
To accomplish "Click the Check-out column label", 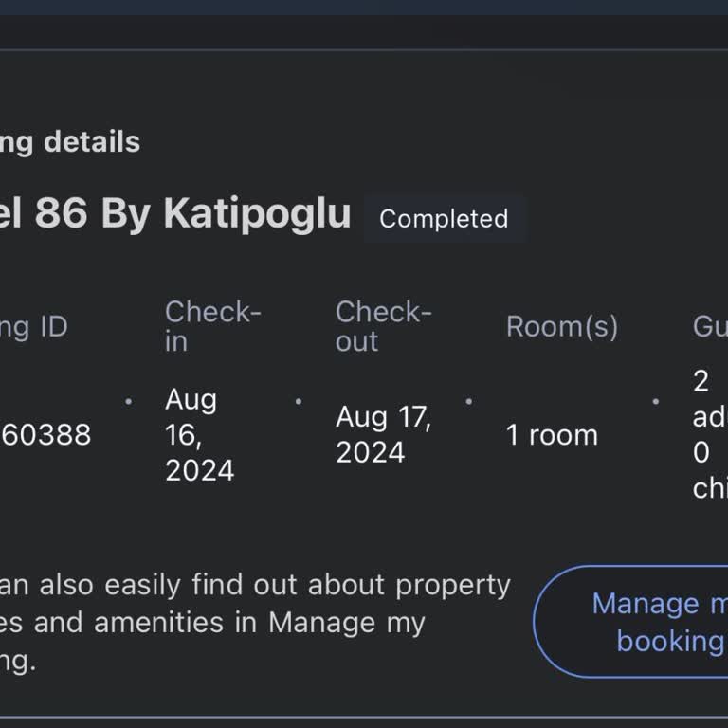I will pyautogui.click(x=383, y=326).
